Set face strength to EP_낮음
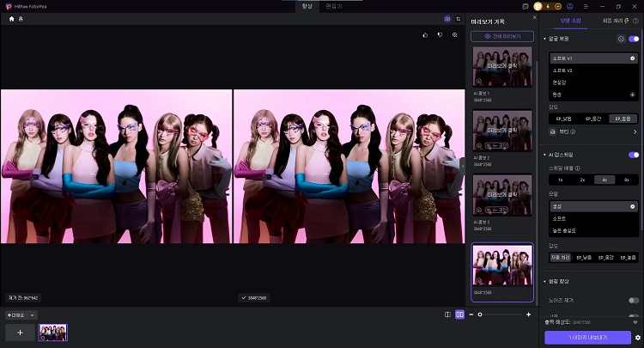Viewport: 644px width, 348px height. click(563, 119)
